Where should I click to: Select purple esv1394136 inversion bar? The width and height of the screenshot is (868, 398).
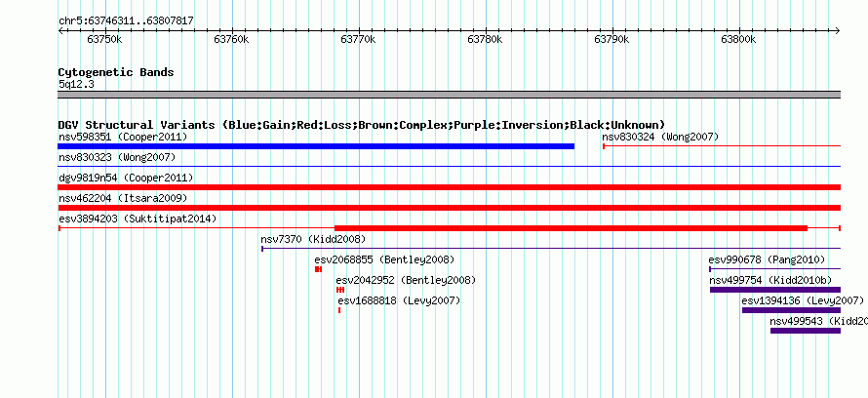tap(792, 310)
